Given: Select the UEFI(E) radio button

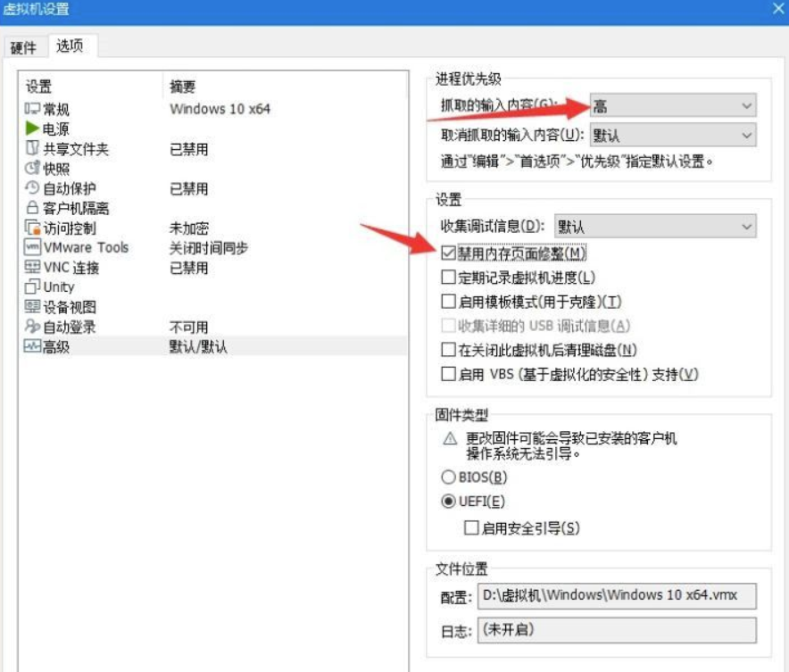Looking at the screenshot, I should pos(448,502).
